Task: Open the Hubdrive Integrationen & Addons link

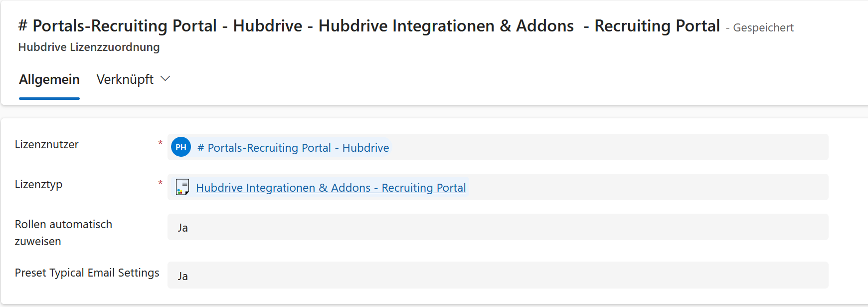Action: click(x=331, y=188)
